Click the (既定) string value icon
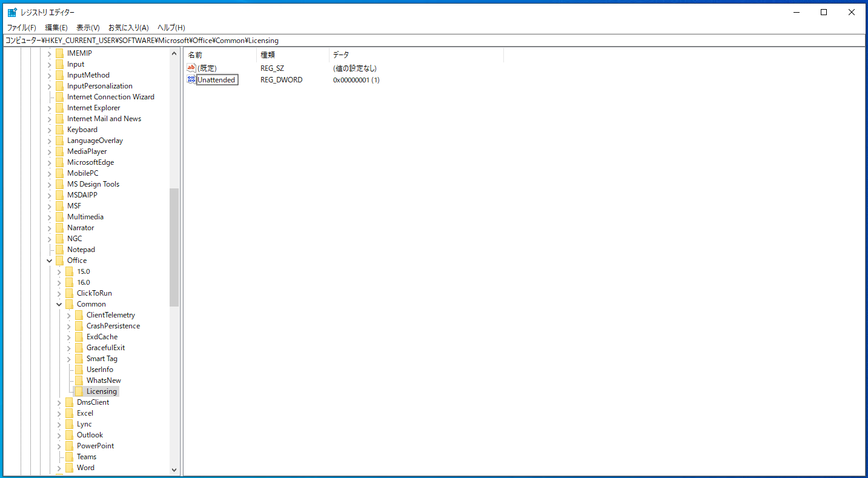 (191, 68)
